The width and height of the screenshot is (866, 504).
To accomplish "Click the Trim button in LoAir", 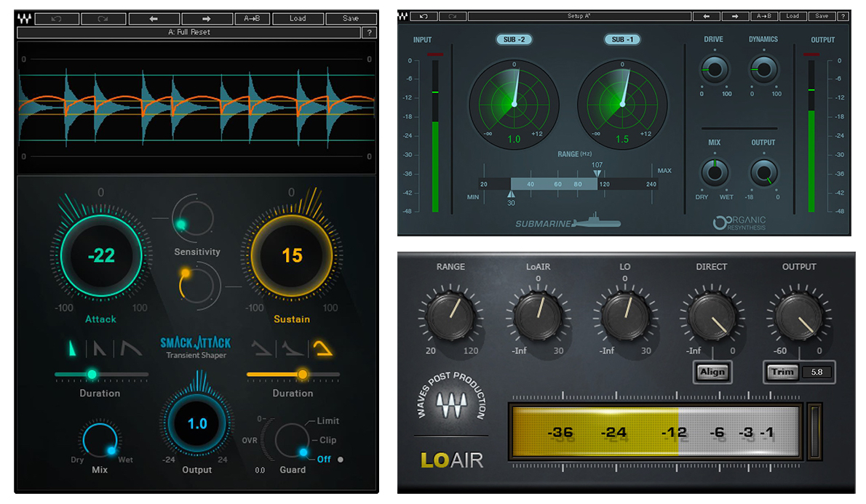I will 782,372.
